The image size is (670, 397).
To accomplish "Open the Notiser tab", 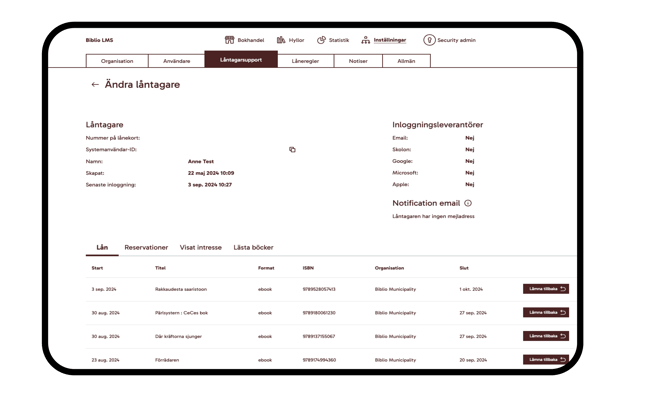I will tap(358, 61).
